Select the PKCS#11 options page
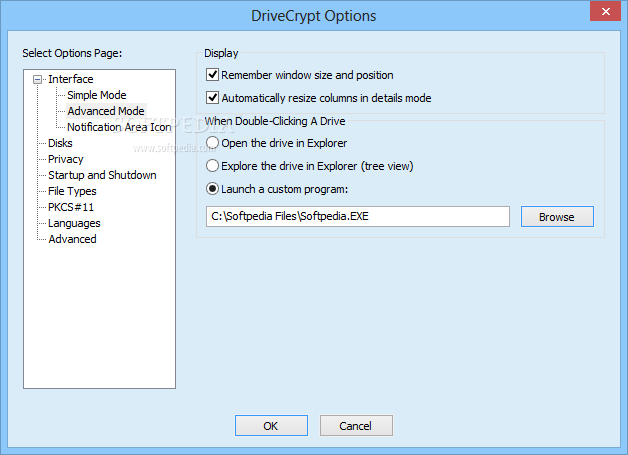The image size is (628, 455). tap(70, 207)
